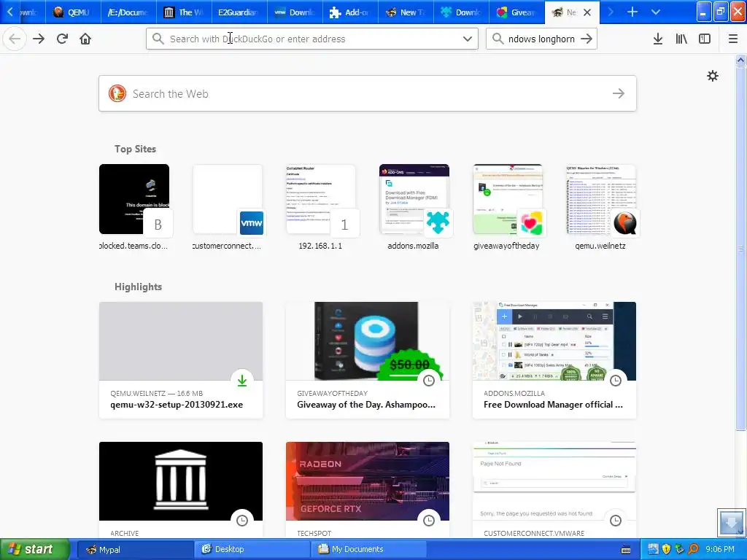Click the green download icon on qemu-w32-setup card

[242, 381]
